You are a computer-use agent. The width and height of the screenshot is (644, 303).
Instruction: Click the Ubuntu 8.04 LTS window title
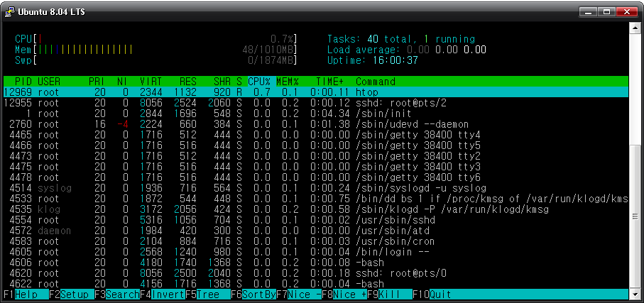[51, 12]
